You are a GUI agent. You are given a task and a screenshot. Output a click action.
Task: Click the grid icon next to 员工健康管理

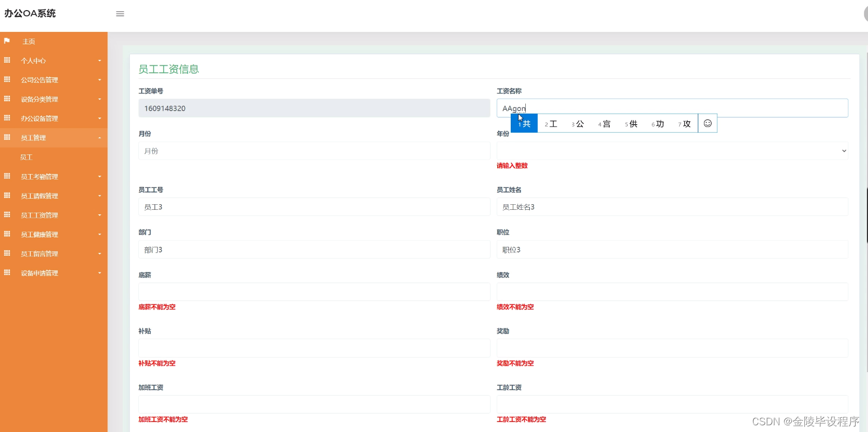(6, 234)
